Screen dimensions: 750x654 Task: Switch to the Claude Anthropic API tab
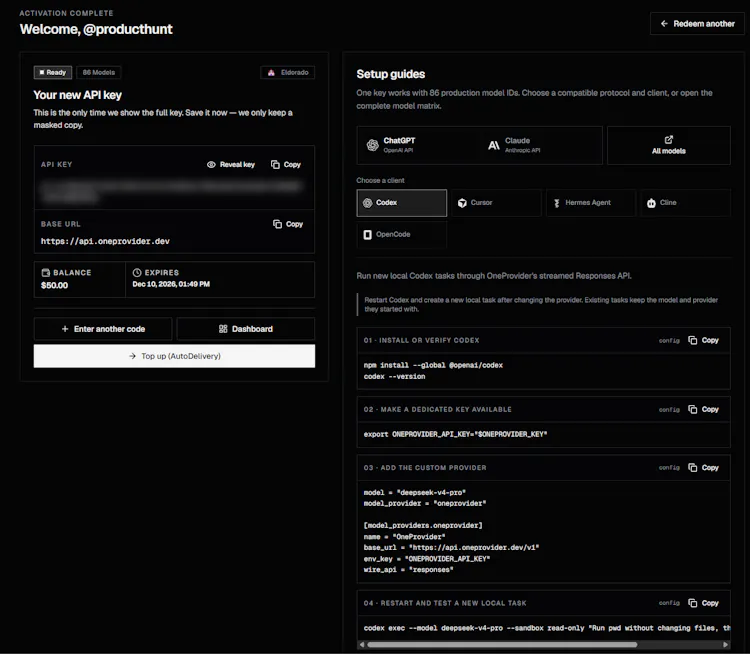[540, 145]
